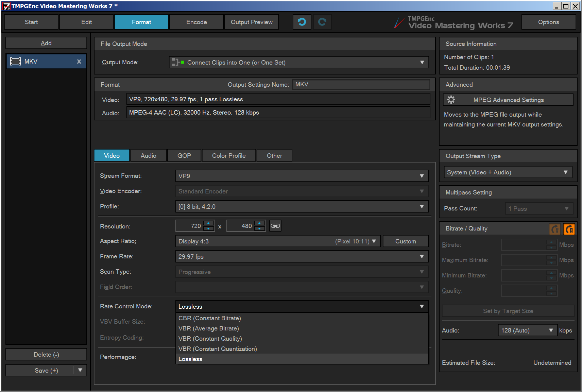Image resolution: width=582 pixels, height=392 pixels.
Task: Click the MPEG Advanced Settings gear icon
Action: tap(451, 100)
